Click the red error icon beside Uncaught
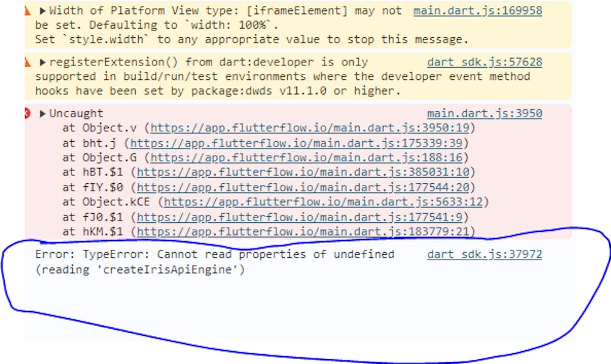 27,114
